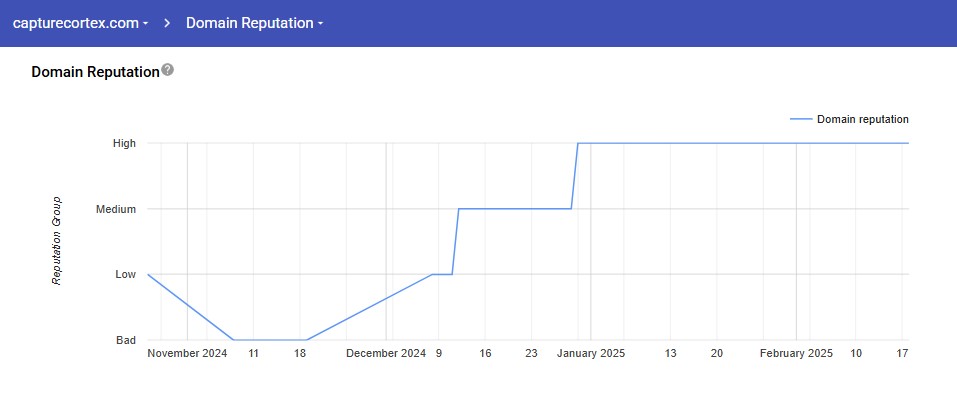Viewport: 957px width, 403px height.
Task: Click the Bad reputation axis label
Action: pos(126,340)
